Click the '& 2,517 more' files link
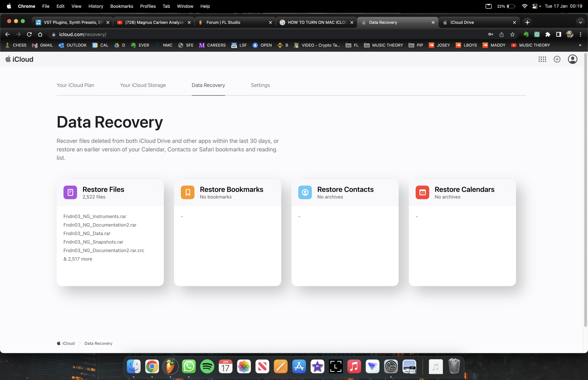Screen dimensions: 588x380 coord(78,259)
